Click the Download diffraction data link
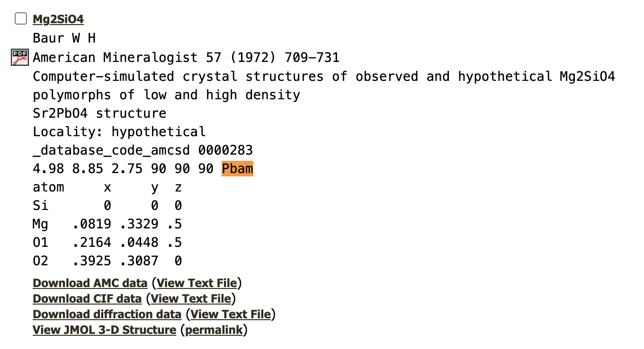 pos(107,314)
